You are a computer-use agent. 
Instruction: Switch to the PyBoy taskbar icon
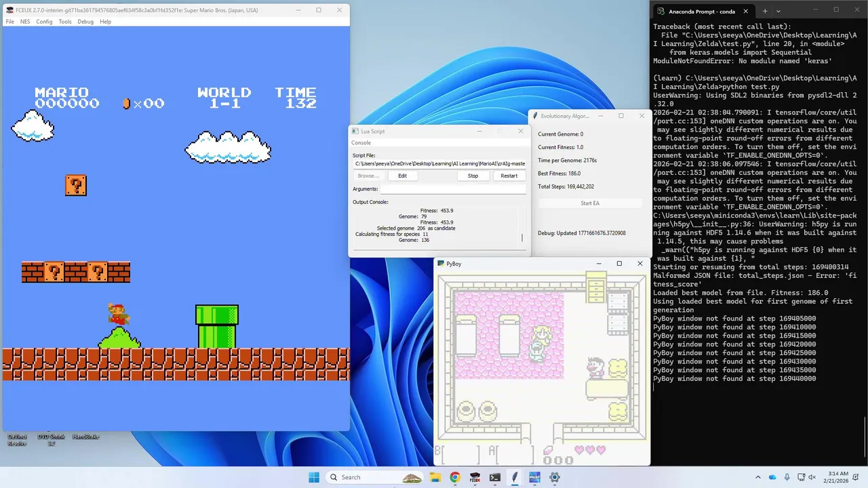tap(534, 477)
